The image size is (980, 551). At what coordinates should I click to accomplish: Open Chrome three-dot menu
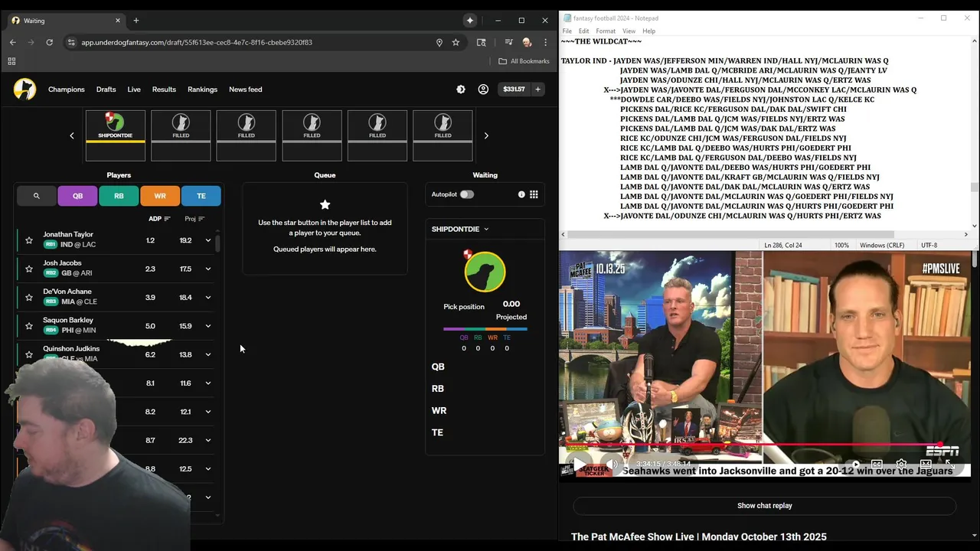[x=545, y=42]
